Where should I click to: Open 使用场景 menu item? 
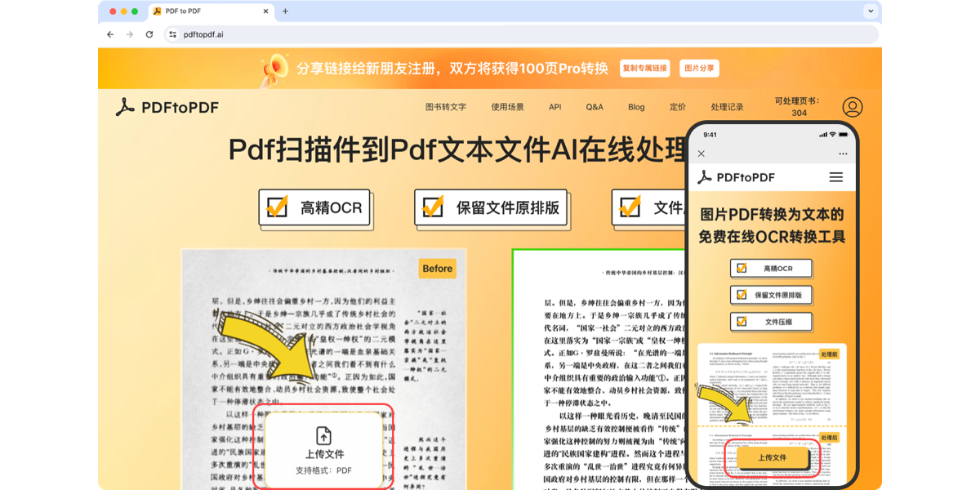click(x=508, y=107)
